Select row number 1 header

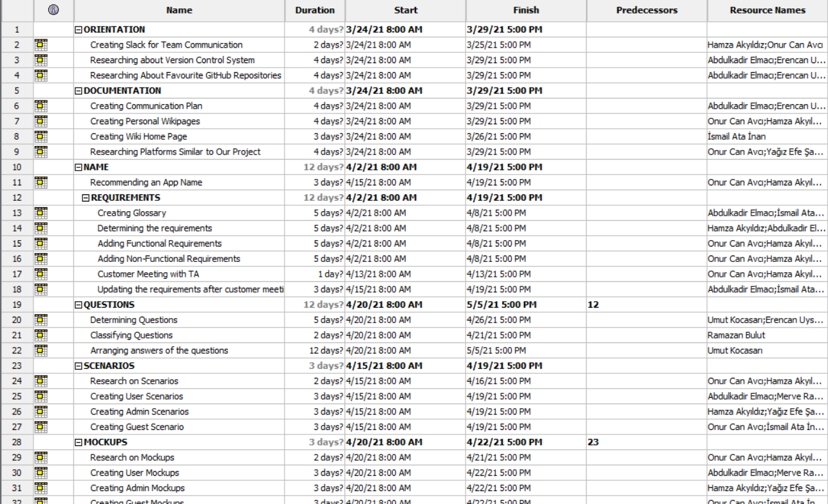(x=16, y=30)
